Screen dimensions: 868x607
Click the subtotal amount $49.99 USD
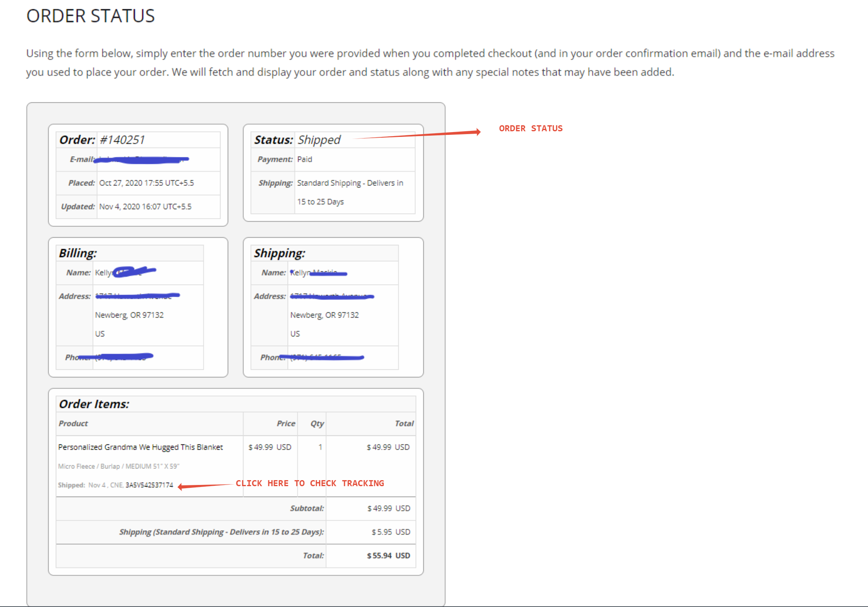tap(388, 508)
